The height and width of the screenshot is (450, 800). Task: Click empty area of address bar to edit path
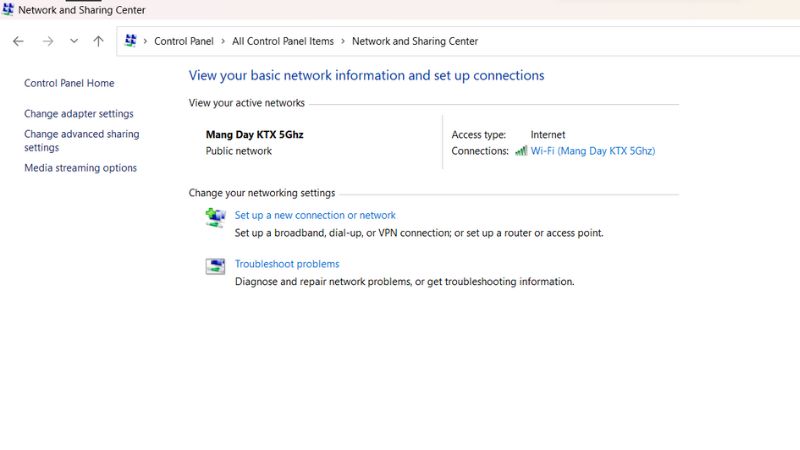(640, 41)
